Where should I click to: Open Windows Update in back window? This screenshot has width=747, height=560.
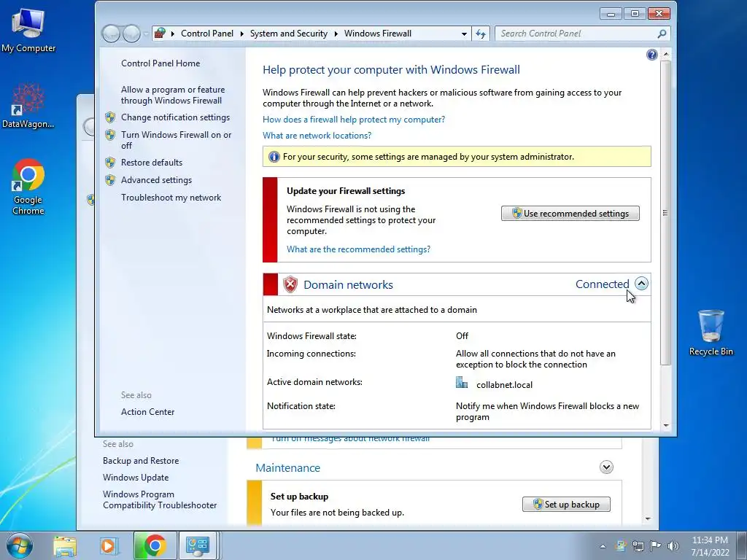tap(136, 478)
